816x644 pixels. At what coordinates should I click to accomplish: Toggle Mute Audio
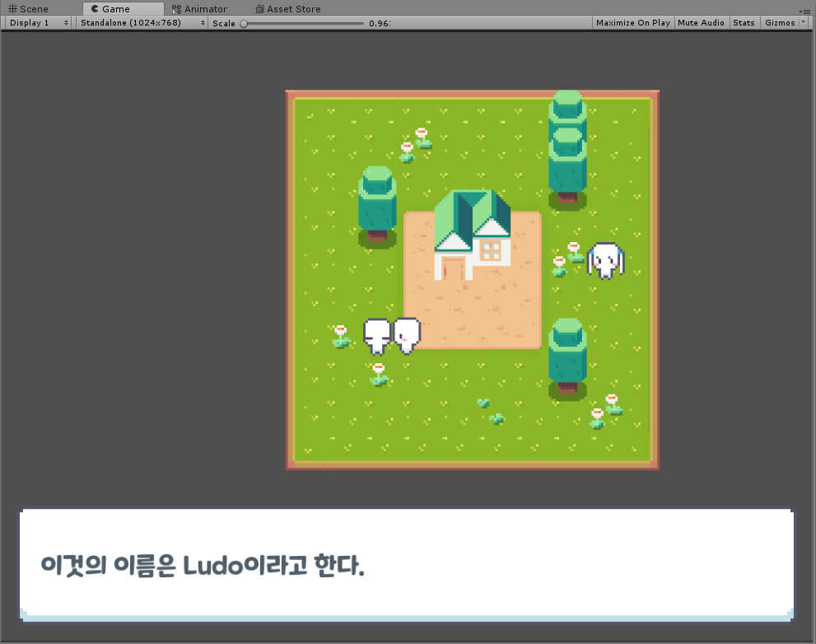tap(701, 23)
